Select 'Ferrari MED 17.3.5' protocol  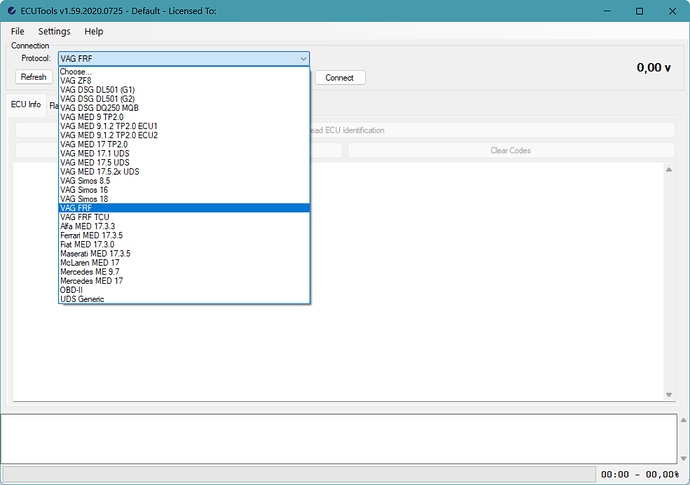(x=184, y=235)
